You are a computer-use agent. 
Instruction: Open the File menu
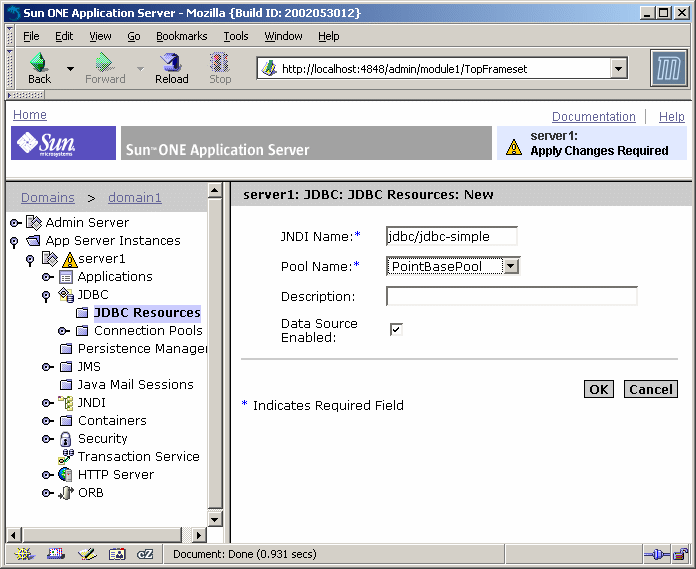coord(31,36)
